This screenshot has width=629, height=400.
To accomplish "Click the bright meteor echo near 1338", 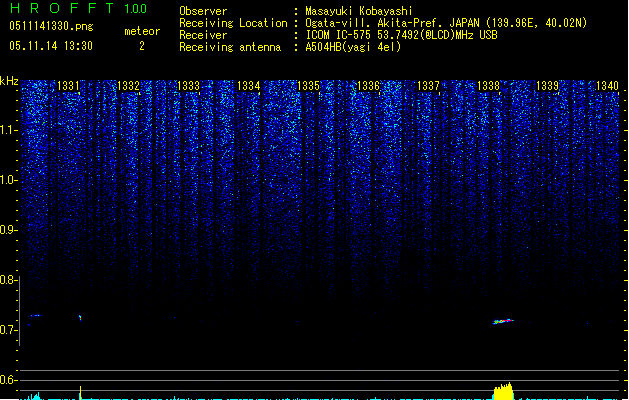I will [503, 321].
